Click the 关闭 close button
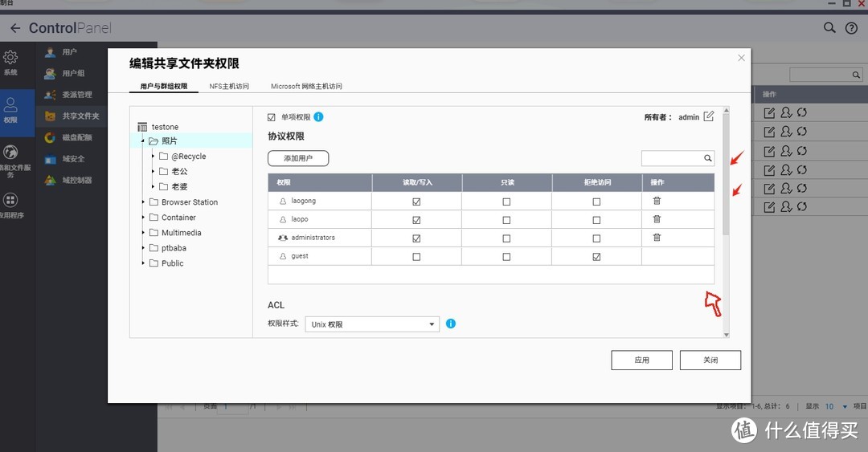 (x=710, y=360)
